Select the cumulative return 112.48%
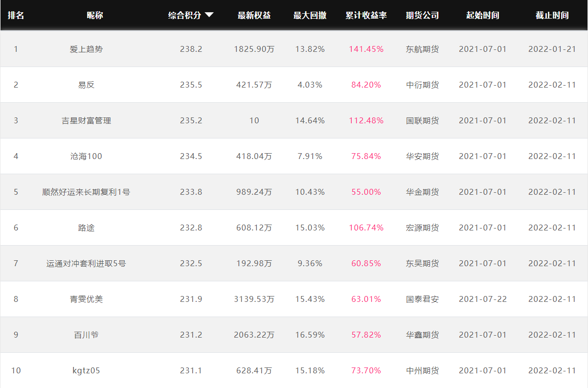Viewport: 588px width, 388px height. click(366, 120)
